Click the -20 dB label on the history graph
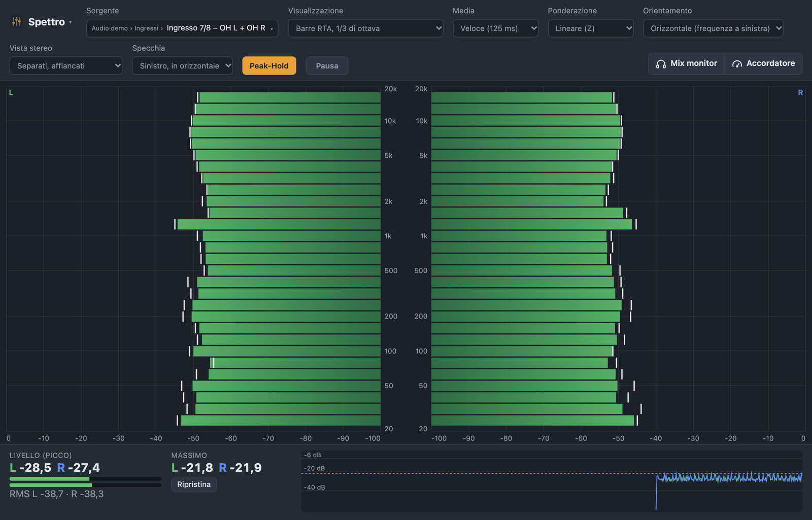812x520 pixels. point(315,468)
